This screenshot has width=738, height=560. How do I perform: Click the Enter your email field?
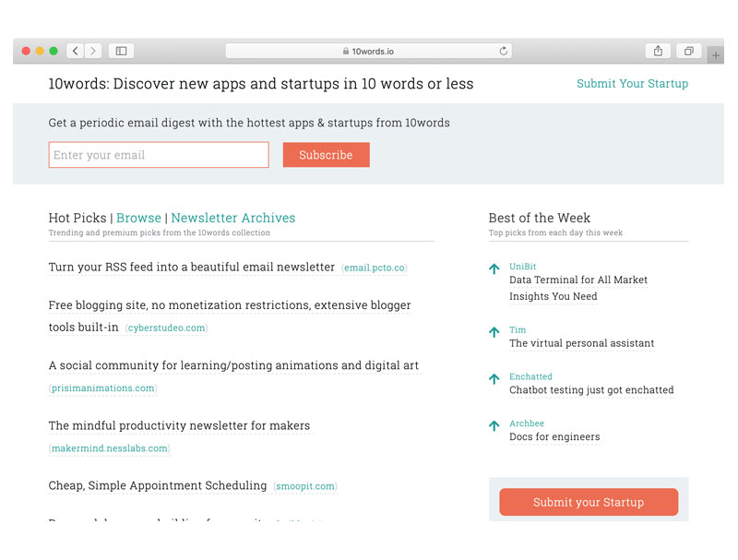coord(159,155)
